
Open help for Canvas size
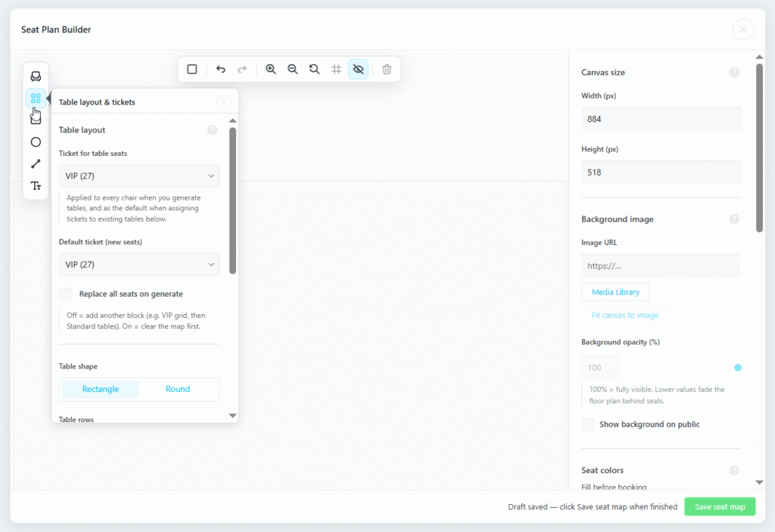[734, 72]
